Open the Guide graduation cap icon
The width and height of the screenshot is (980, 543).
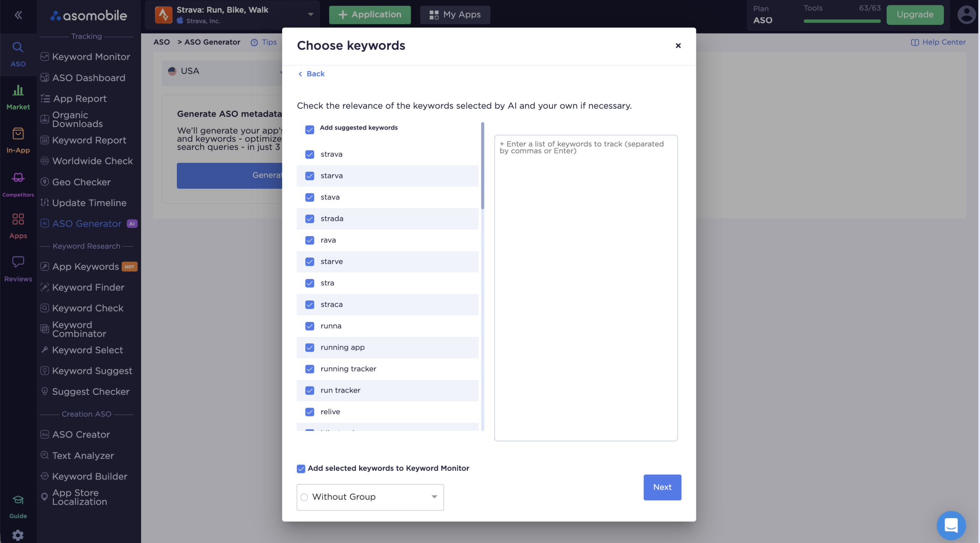pos(18,500)
